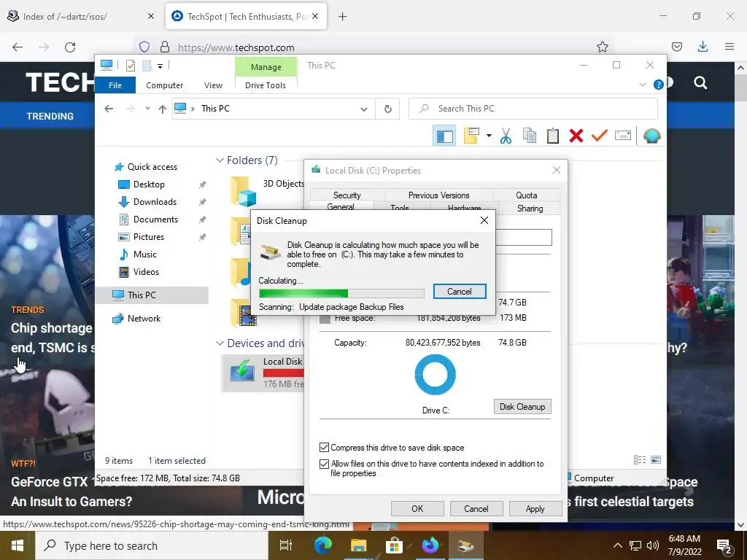Cancel the Disk Cleanup calculation
Screen dimensions: 747x560
460,292
